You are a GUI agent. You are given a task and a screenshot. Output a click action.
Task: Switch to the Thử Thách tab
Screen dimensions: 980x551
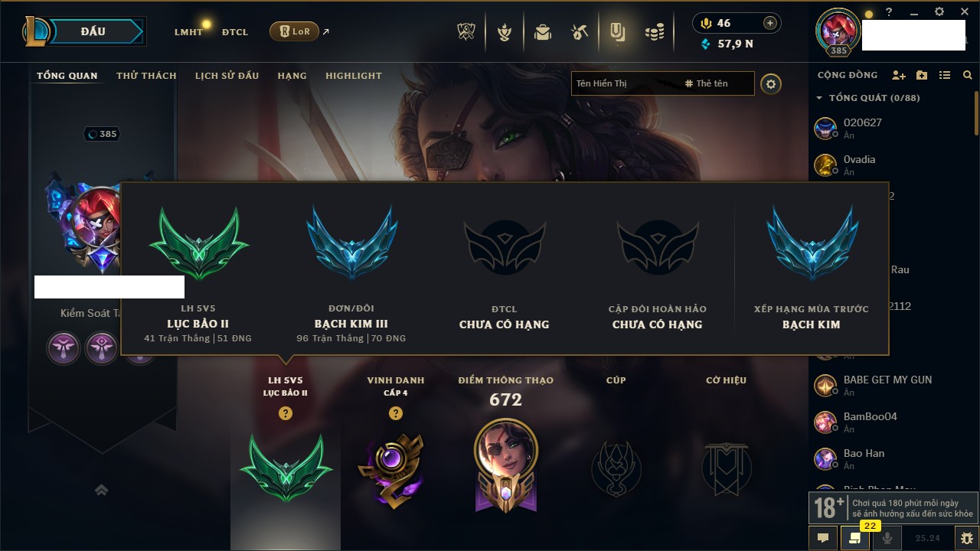tap(146, 76)
